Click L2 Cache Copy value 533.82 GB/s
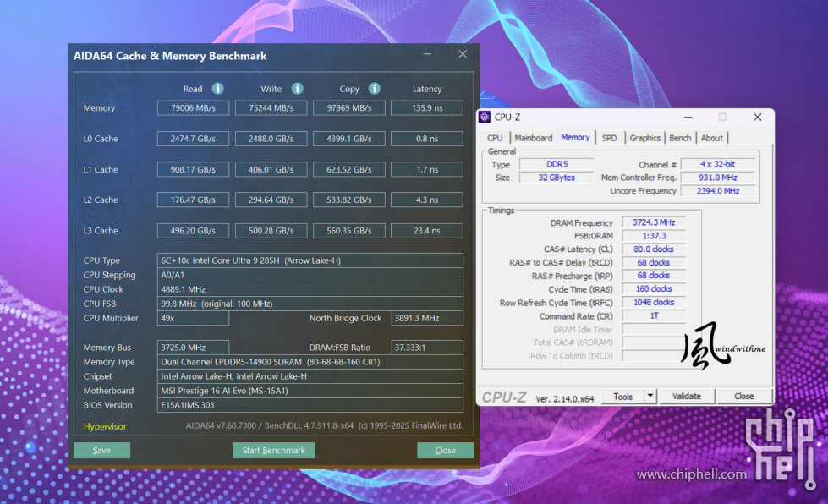828x504 pixels. [349, 200]
